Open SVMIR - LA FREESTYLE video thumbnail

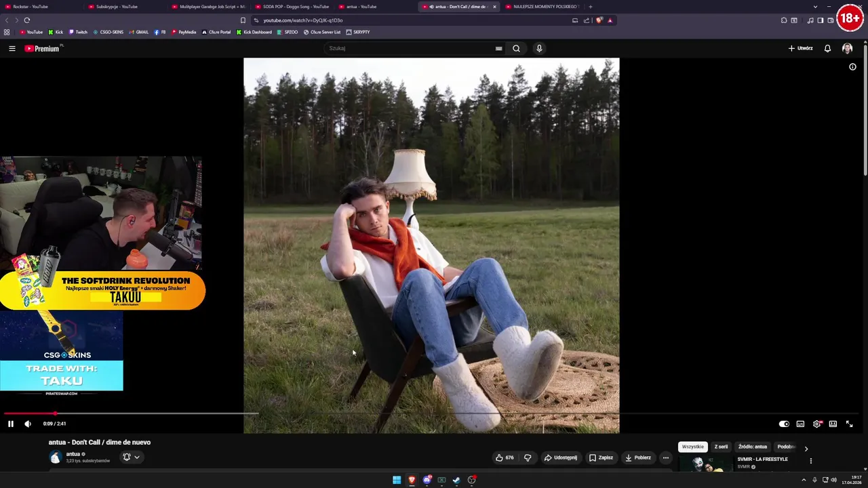pyautogui.click(x=705, y=465)
